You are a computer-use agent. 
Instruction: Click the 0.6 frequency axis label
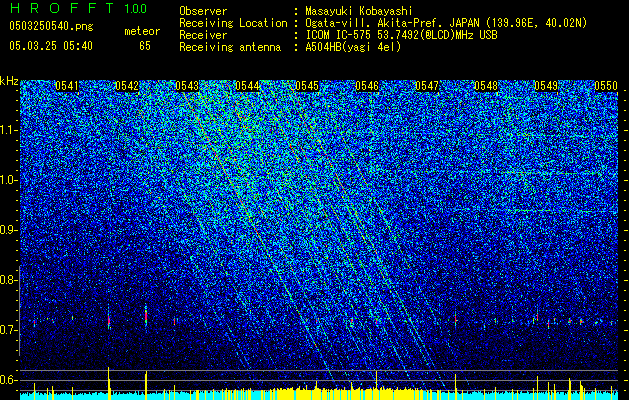tap(9, 380)
